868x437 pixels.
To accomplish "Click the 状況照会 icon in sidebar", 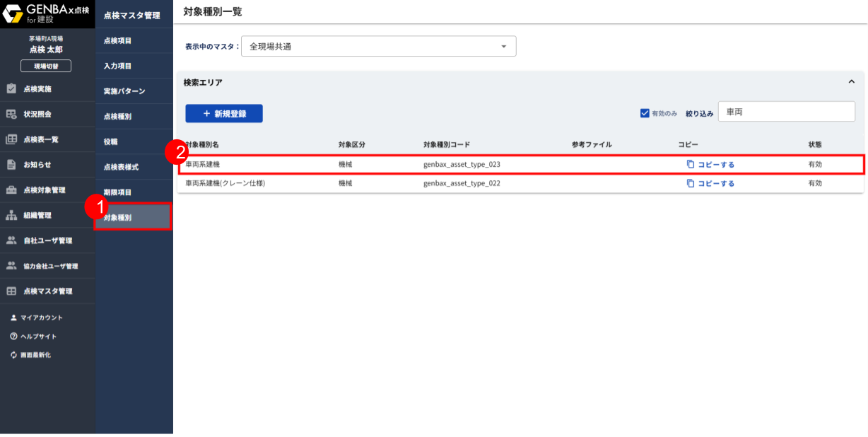I will click(11, 114).
